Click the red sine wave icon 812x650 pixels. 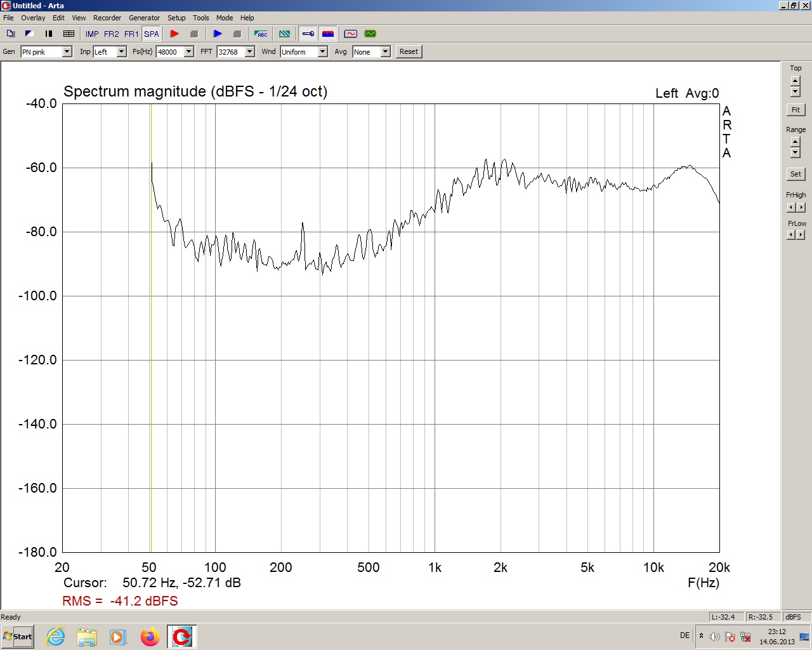(x=350, y=34)
